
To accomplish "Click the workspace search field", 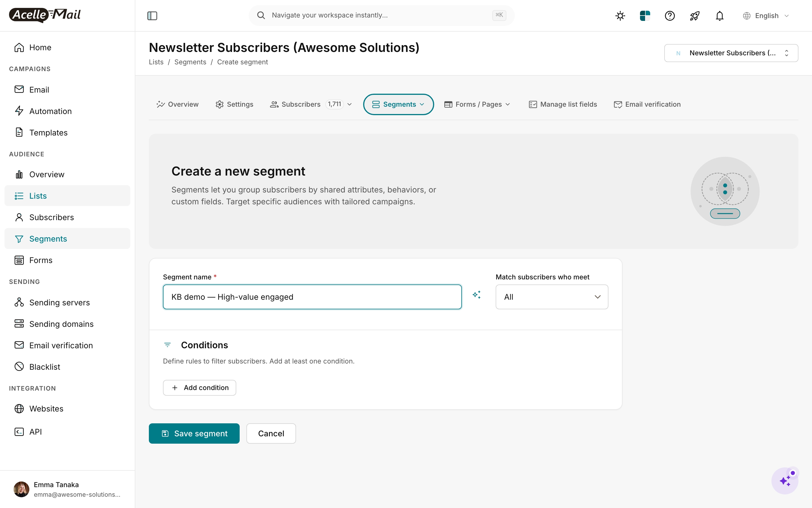I will click(x=381, y=15).
